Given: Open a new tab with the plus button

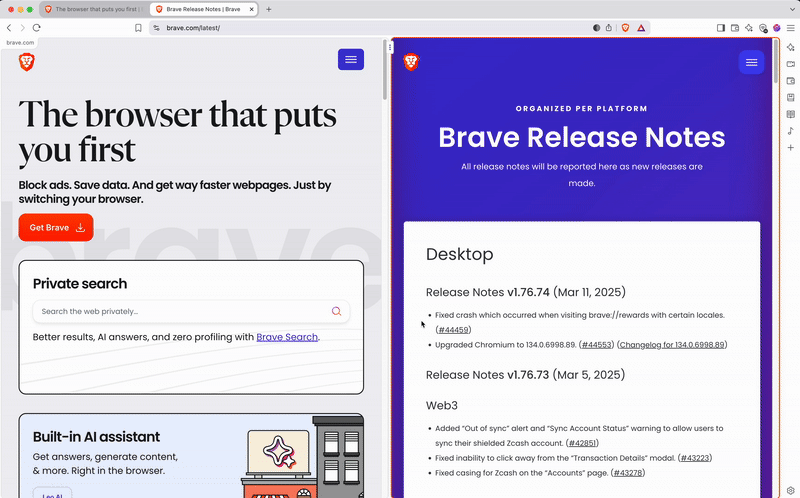Looking at the screenshot, I should point(269,9).
